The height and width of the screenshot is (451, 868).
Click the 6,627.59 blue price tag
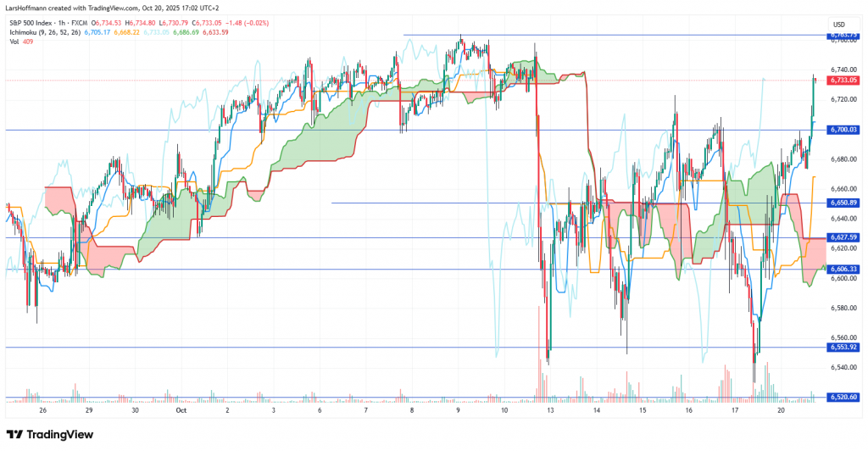(844, 237)
